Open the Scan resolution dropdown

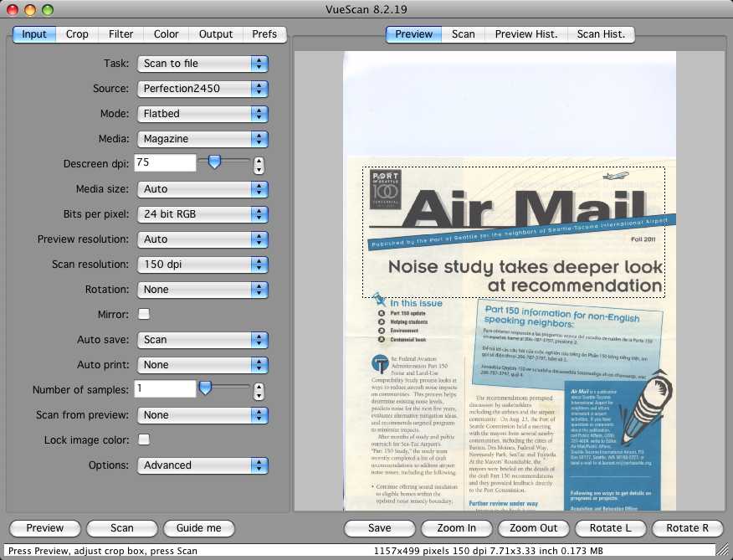pos(202,265)
